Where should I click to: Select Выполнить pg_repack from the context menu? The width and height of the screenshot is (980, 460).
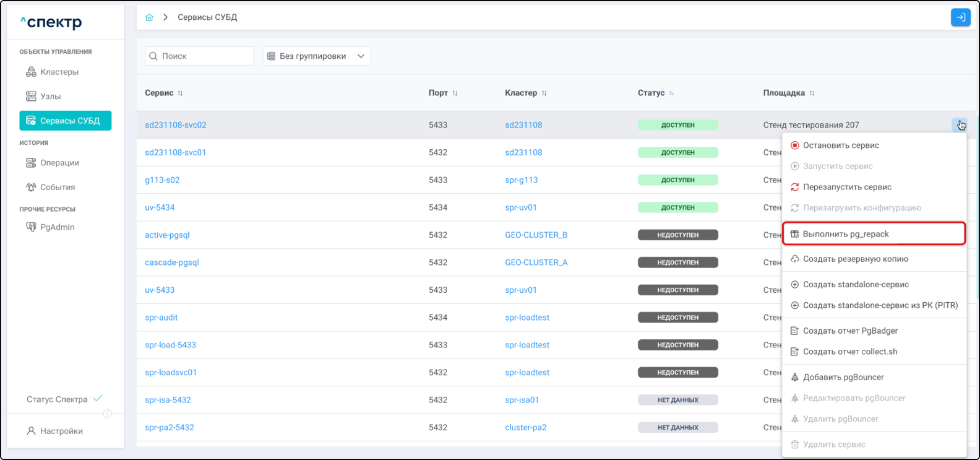coord(845,234)
